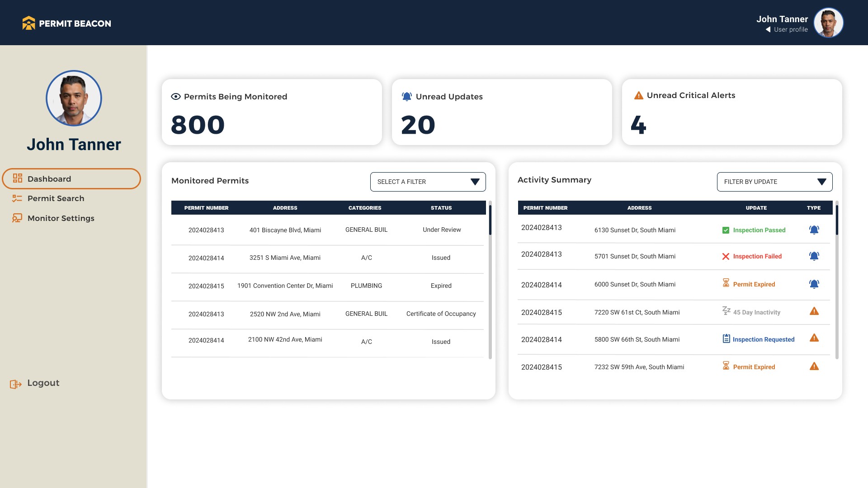Click the bell icon on the Inspection Failed row
The width and height of the screenshot is (868, 488).
[814, 256]
